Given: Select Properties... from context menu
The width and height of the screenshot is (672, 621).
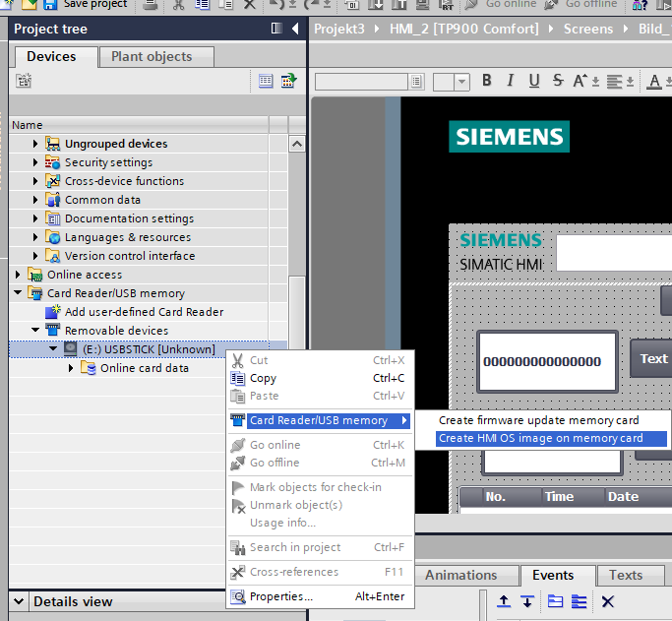Looking at the screenshot, I should pos(280,596).
